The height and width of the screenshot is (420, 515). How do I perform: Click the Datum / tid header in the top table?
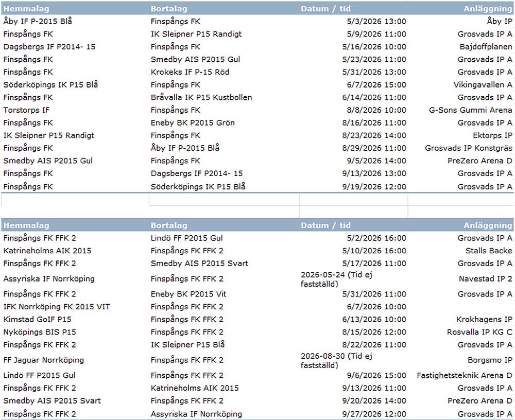coord(325,9)
